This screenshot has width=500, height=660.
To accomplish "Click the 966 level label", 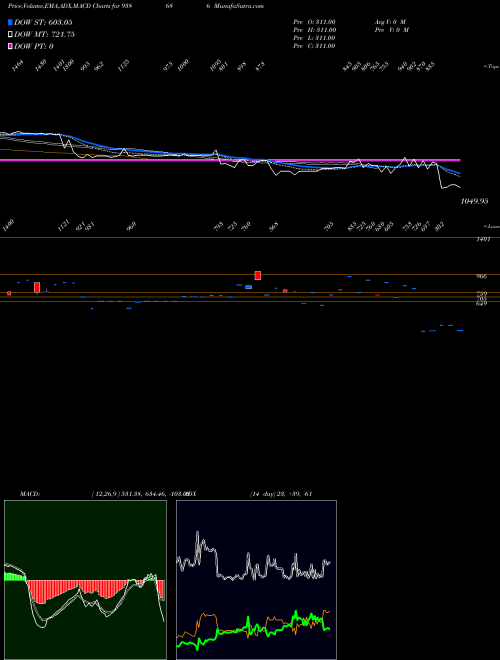I will (x=482, y=277).
